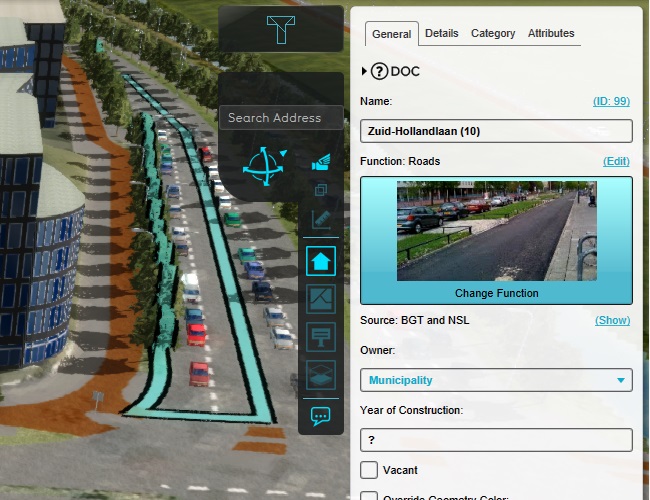Open the chat message icon

[320, 415]
